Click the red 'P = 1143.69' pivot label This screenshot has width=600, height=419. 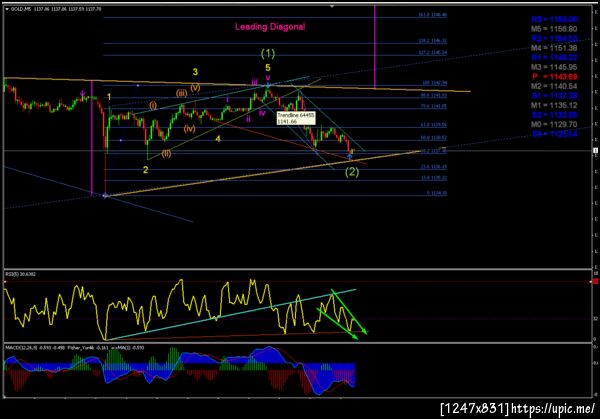coord(554,77)
